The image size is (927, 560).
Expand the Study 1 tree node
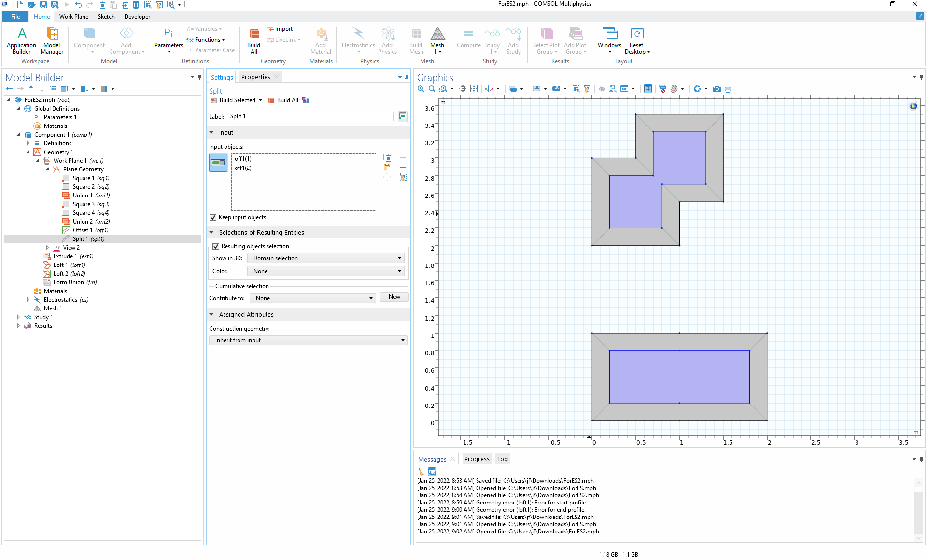[x=18, y=317]
